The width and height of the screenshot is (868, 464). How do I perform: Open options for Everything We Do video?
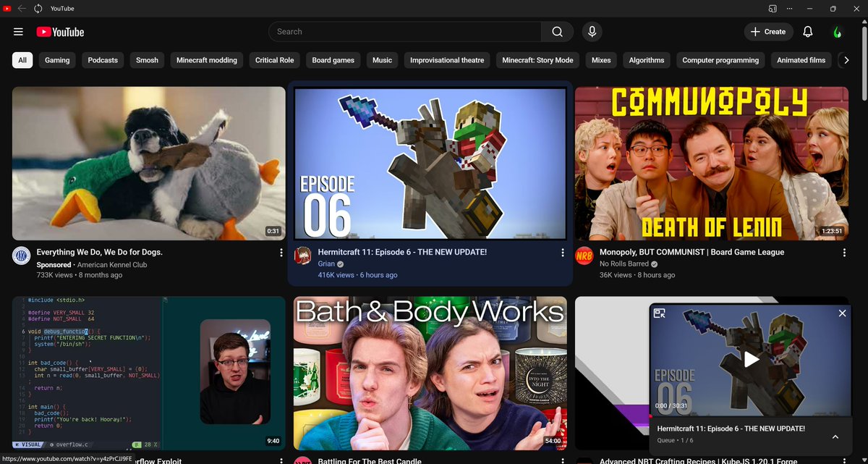pyautogui.click(x=281, y=253)
